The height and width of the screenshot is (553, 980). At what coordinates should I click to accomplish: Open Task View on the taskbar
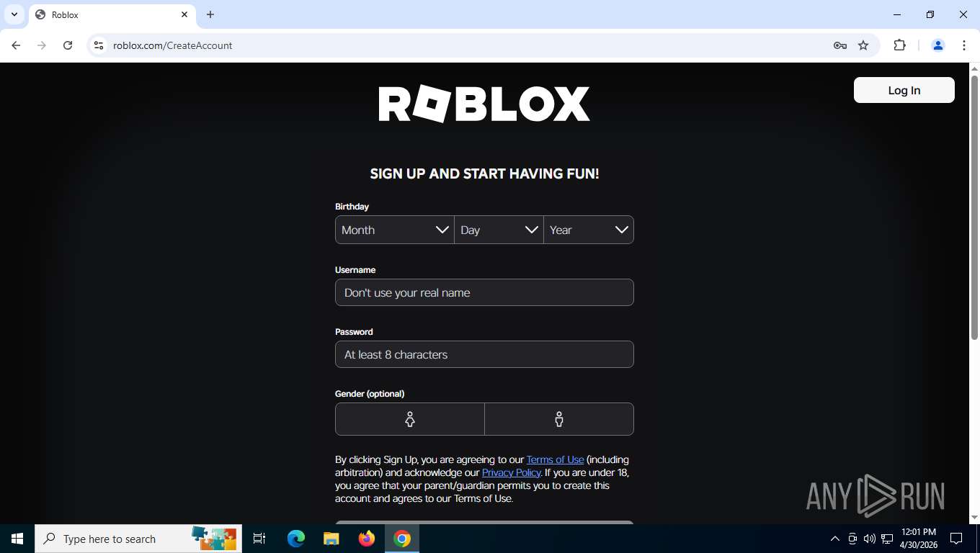[259, 539]
